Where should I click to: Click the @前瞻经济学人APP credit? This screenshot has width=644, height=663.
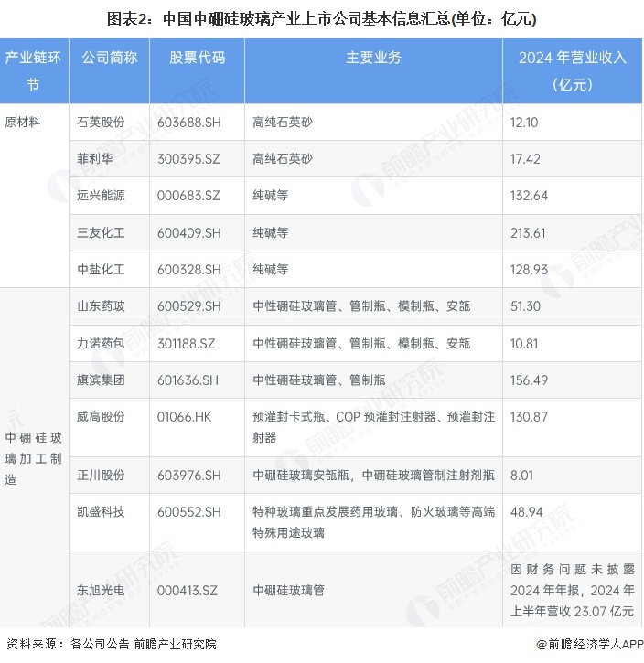coord(590,644)
